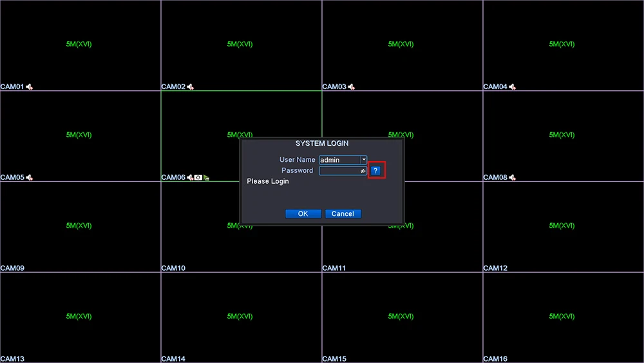Select the CAM12 camera tile
Screen dimensions: 644x363
tap(563, 226)
